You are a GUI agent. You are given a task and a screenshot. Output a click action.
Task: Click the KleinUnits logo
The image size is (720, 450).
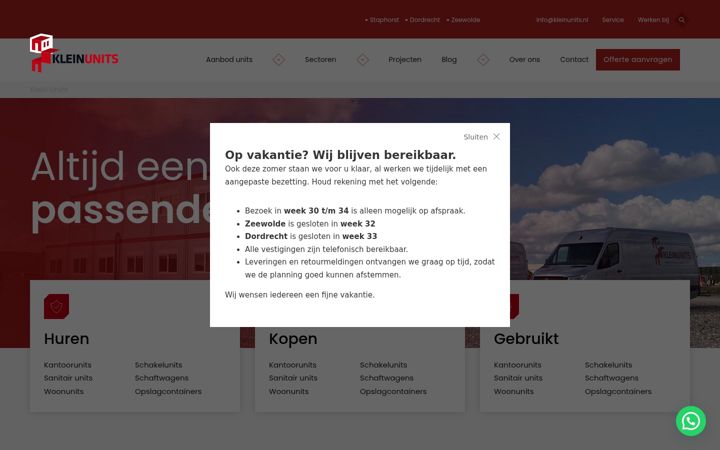(x=74, y=53)
